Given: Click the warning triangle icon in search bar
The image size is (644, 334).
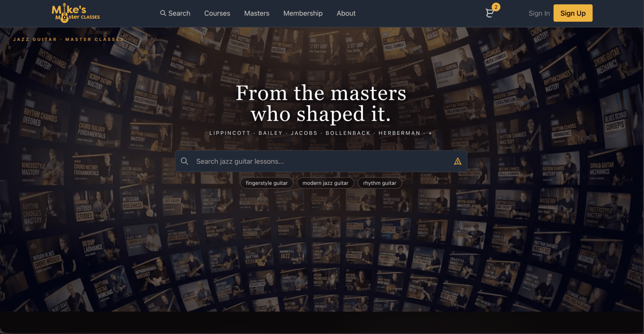Looking at the screenshot, I should coord(458,161).
